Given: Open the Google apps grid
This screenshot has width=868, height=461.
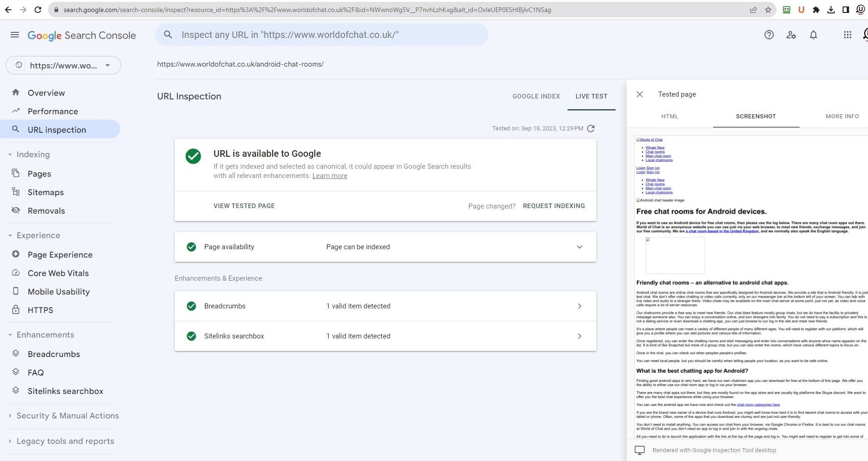Looking at the screenshot, I should coord(847,35).
